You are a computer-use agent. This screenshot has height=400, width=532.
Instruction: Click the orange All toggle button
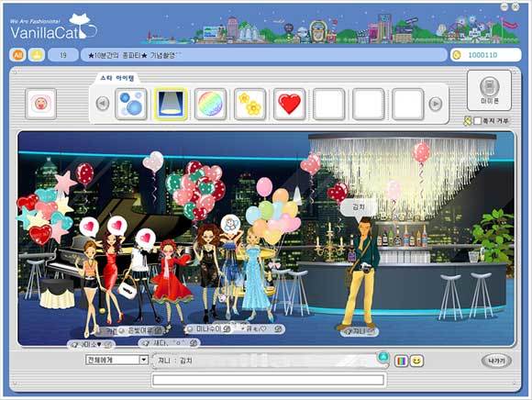17,55
